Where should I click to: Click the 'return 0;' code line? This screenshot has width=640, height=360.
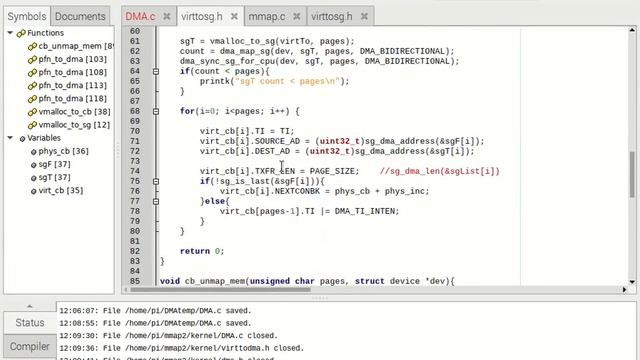[202, 251]
